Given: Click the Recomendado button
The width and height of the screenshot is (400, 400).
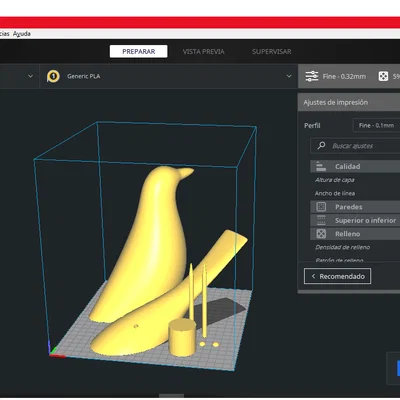Looking at the screenshot, I should (x=337, y=276).
